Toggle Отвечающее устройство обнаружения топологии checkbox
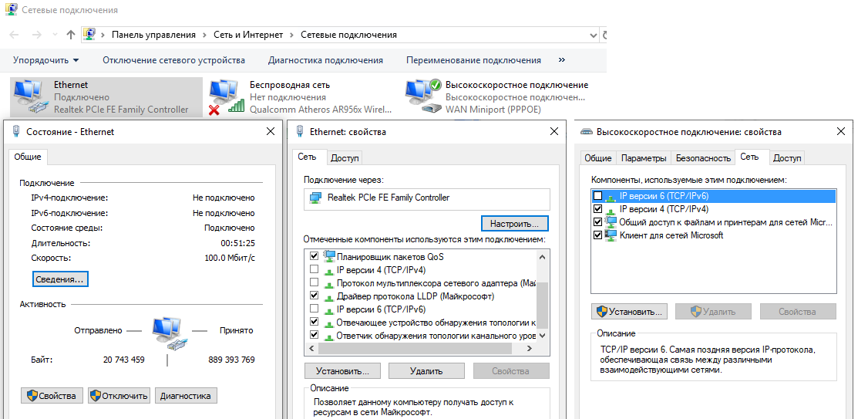Viewport: 868px width, 419px height. click(315, 322)
